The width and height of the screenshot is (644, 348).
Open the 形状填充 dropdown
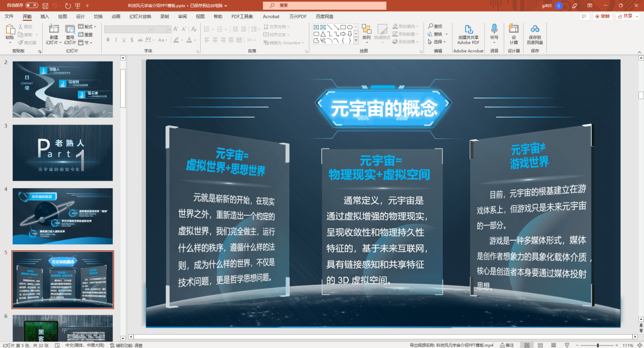[x=405, y=26]
